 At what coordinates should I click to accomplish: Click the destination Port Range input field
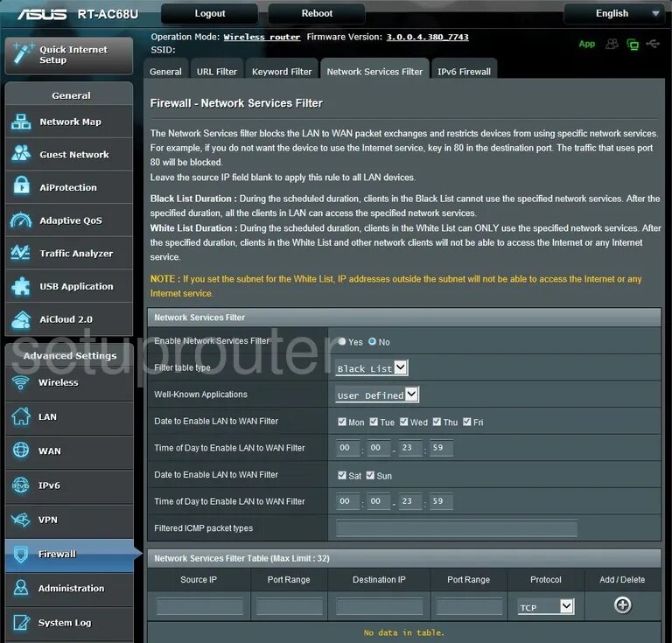click(469, 606)
